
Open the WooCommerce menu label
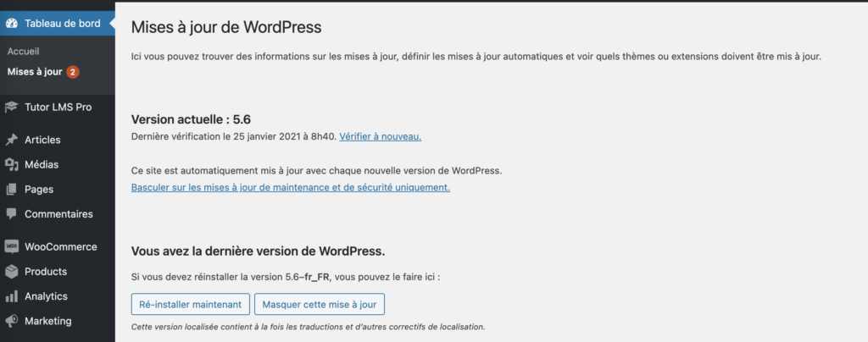pos(61,246)
